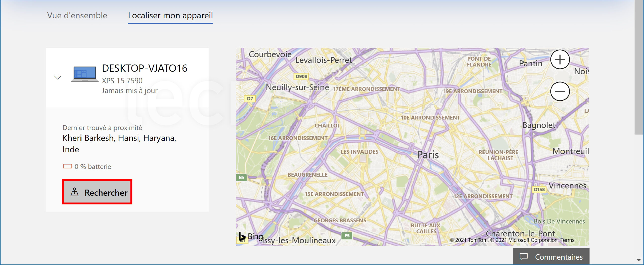Click the Chaillot map label
644x265 pixels.
pos(327,126)
